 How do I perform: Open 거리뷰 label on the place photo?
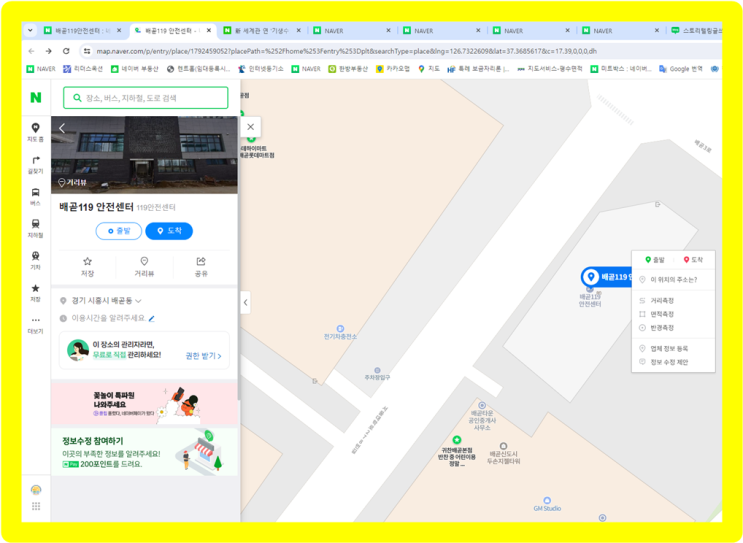click(72, 182)
